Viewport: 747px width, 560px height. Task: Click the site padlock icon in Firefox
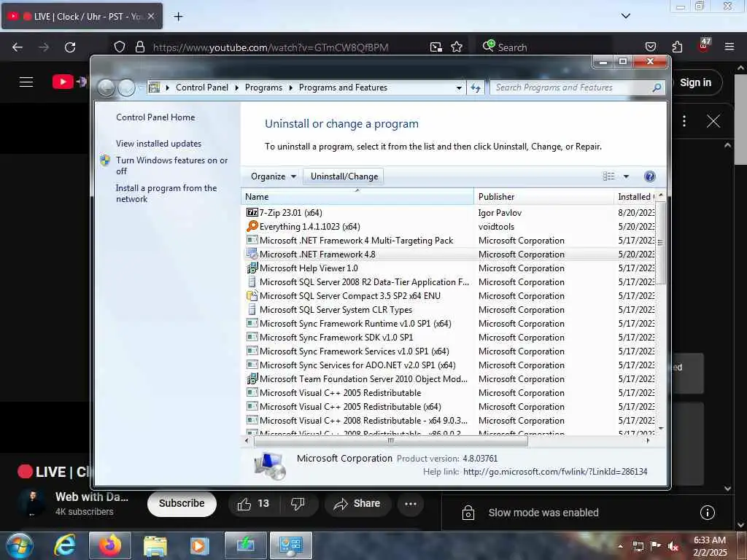click(139, 47)
